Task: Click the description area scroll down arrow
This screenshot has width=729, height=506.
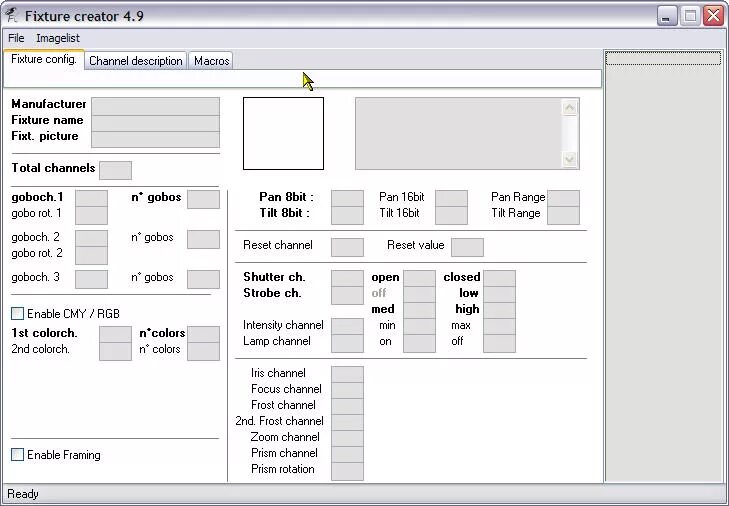Action: tap(570, 159)
